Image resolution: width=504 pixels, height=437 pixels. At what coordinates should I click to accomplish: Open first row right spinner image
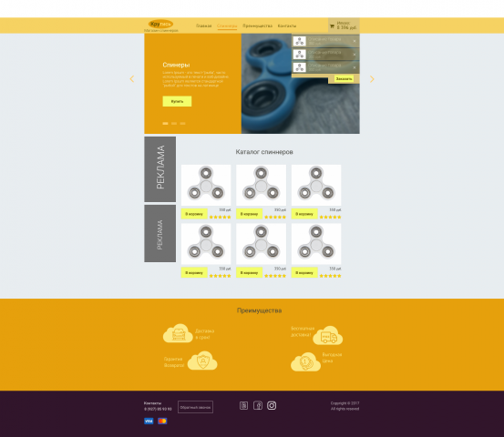316,185
